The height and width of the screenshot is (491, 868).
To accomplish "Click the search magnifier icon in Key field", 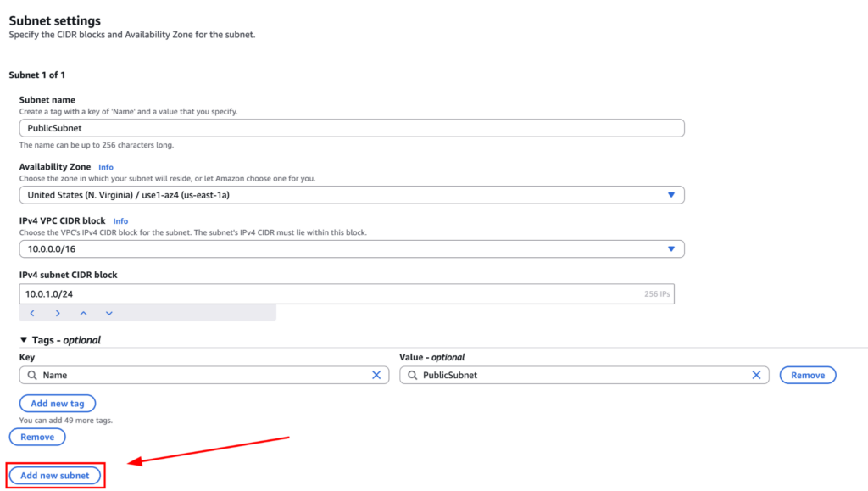I will pyautogui.click(x=31, y=375).
